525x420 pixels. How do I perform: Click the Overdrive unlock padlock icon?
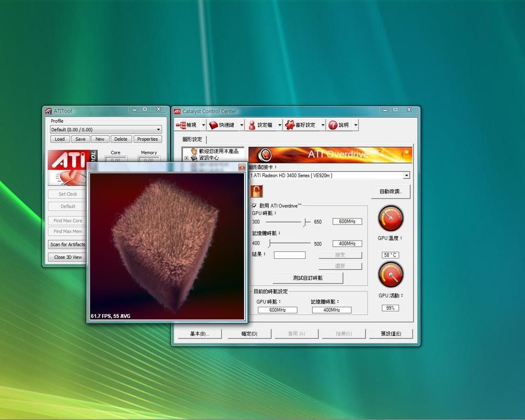click(x=256, y=191)
